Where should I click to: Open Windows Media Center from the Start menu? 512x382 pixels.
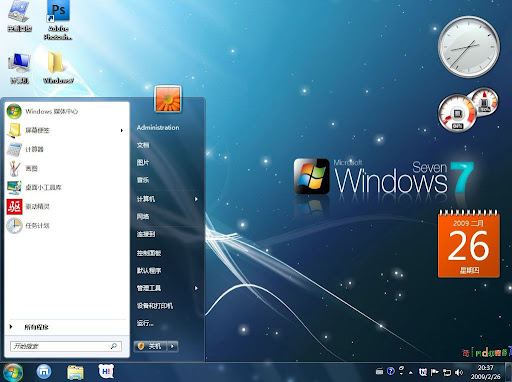[67, 111]
